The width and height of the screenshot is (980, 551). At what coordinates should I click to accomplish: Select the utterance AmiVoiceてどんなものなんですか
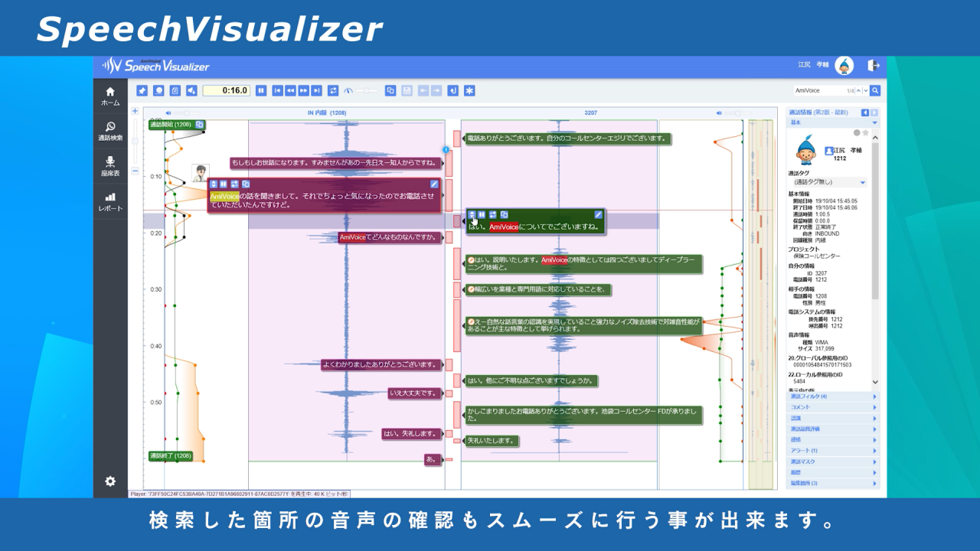tap(391, 237)
